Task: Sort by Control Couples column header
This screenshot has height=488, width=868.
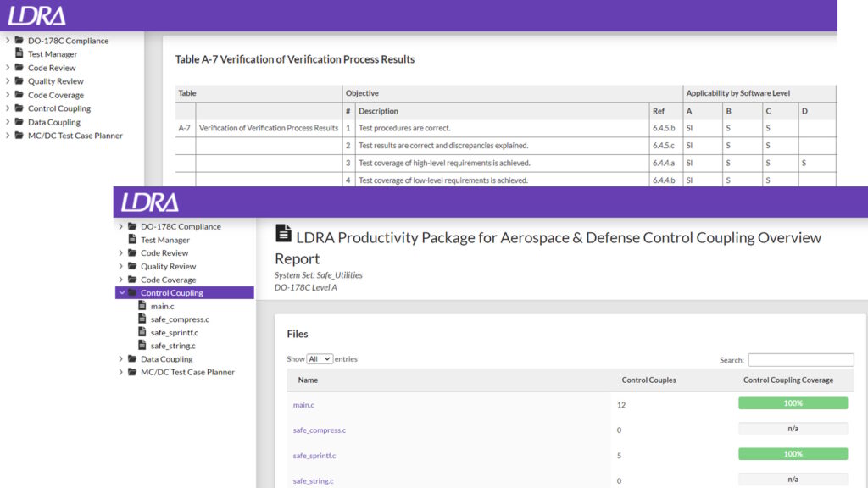Action: (x=648, y=380)
